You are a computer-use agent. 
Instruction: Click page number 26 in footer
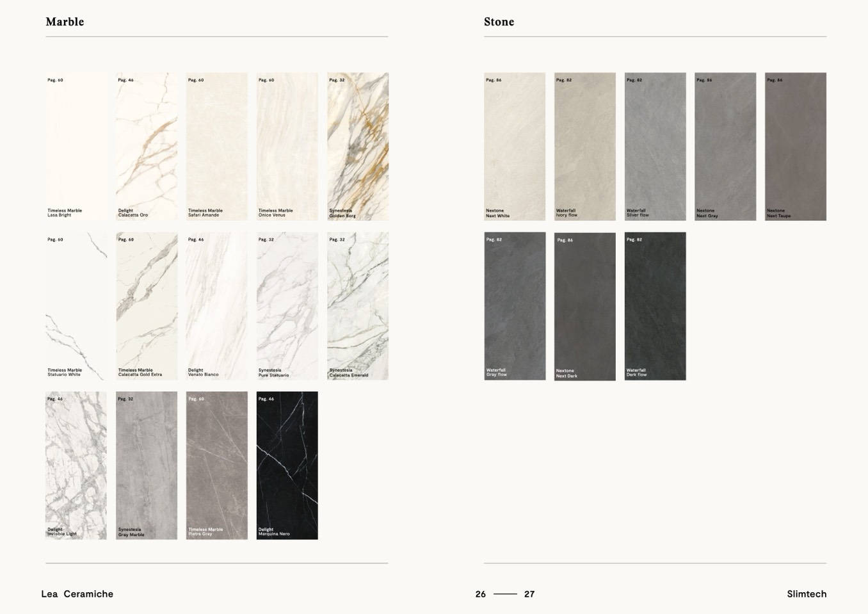point(481,594)
